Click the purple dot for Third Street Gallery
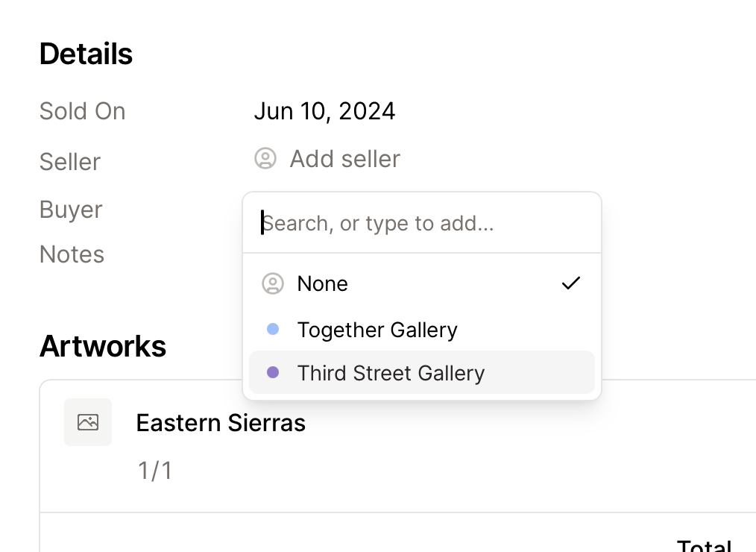 tap(273, 372)
